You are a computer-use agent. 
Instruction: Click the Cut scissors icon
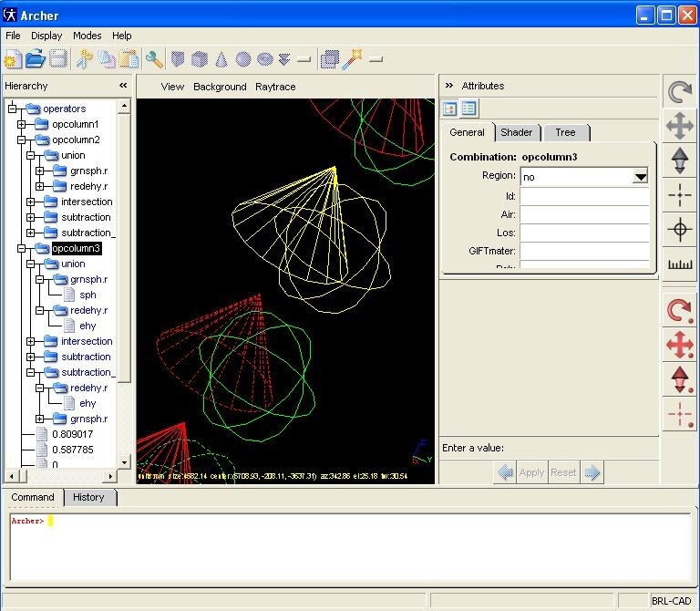tap(84, 59)
